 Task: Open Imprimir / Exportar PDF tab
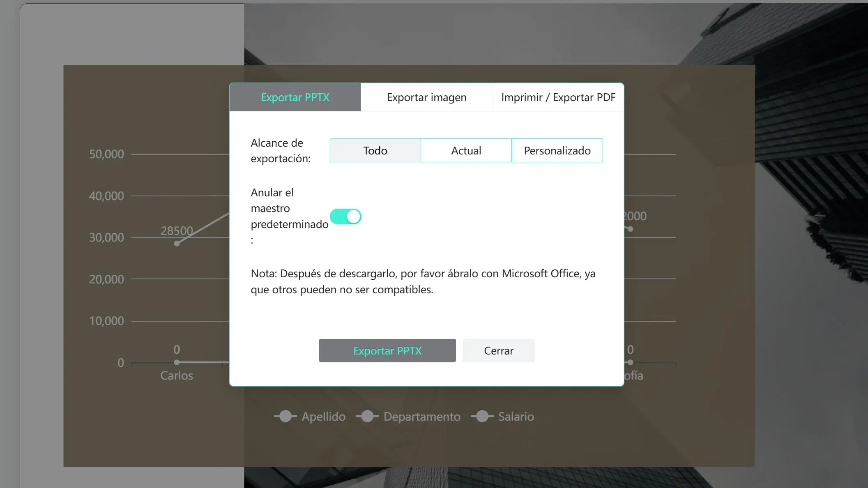tap(558, 97)
